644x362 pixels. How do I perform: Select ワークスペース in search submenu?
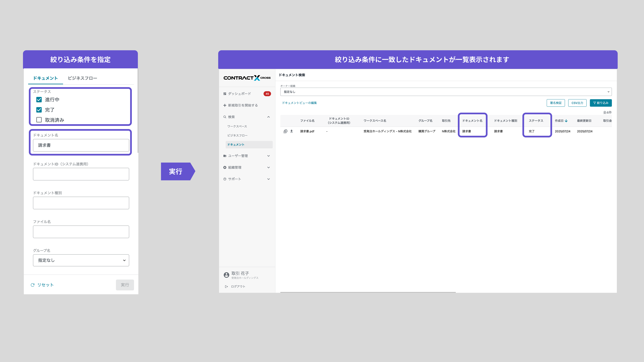tap(237, 126)
